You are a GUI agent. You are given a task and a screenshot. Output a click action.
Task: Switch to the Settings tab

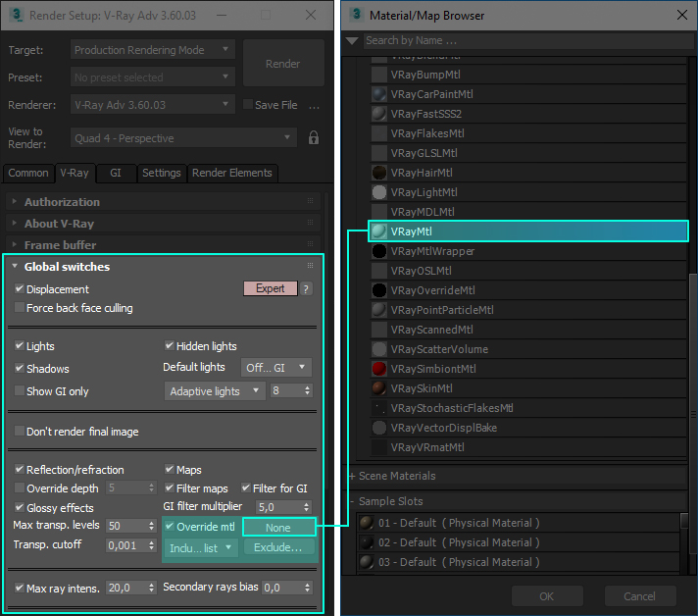point(162,173)
